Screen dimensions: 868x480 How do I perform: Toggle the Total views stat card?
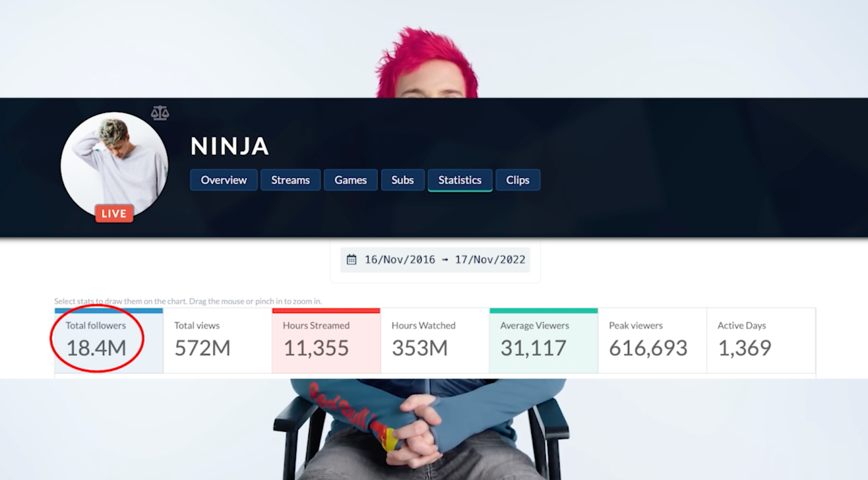218,341
